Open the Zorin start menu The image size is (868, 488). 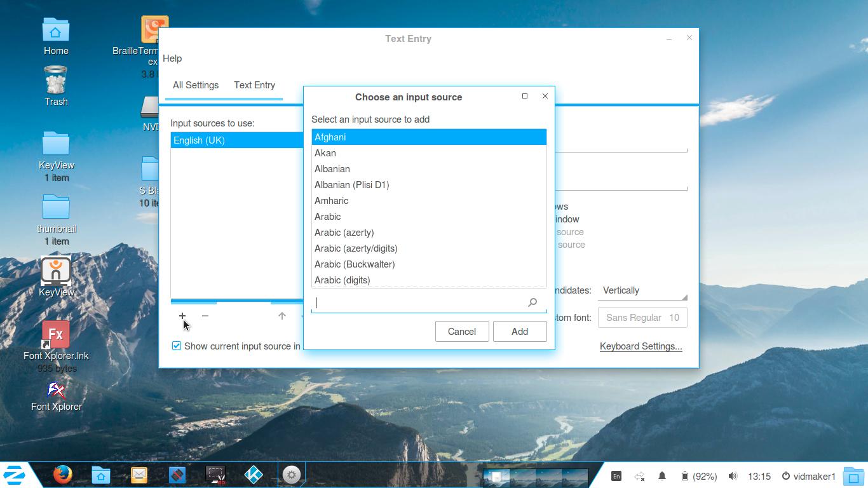click(x=15, y=475)
